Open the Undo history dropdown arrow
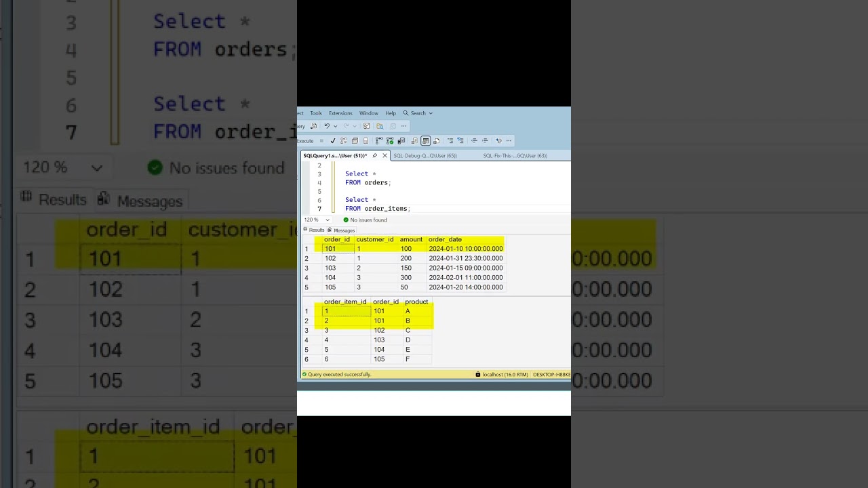The image size is (868, 488). (335, 126)
